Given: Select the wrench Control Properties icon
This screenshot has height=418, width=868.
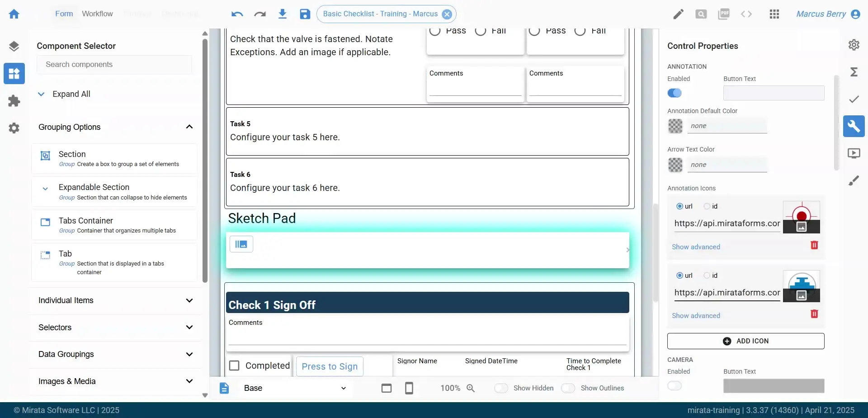Looking at the screenshot, I should 854,126.
